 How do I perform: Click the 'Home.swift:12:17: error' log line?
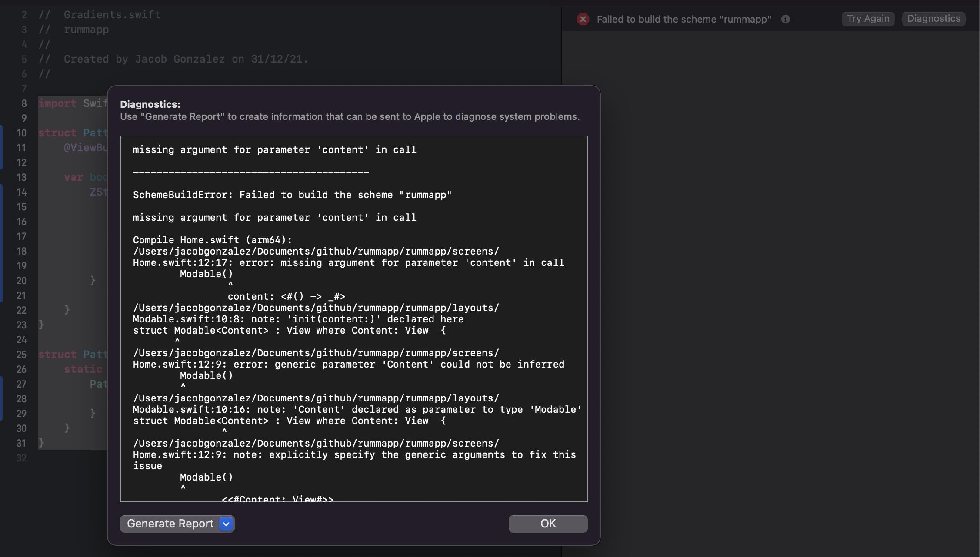[x=348, y=263]
